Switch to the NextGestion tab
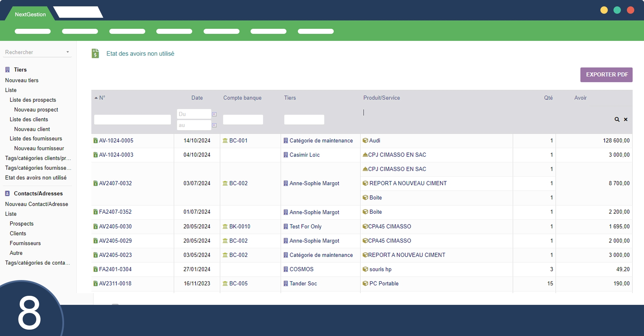The image size is (644, 336). [30, 14]
